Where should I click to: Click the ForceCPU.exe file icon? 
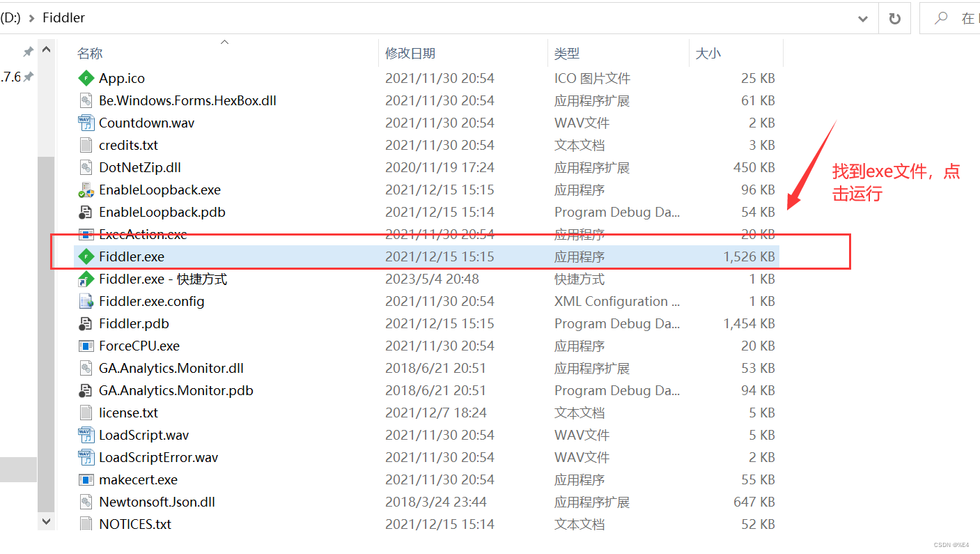86,346
